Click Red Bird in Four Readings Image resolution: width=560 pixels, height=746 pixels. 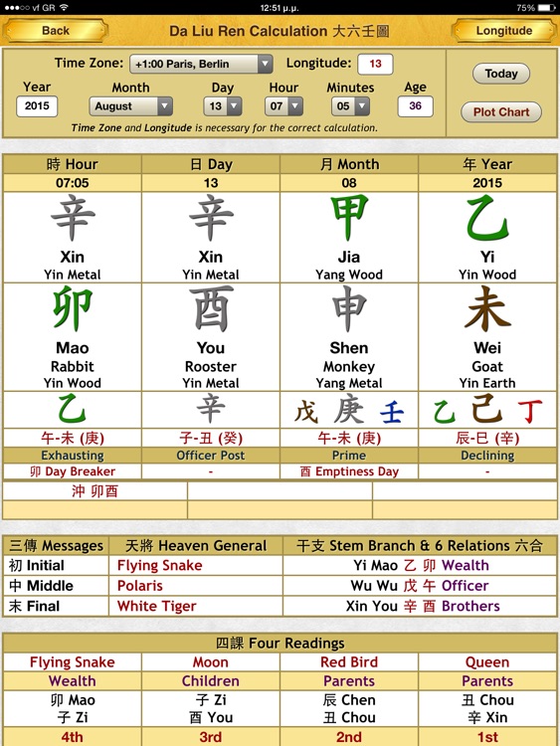tap(349, 662)
